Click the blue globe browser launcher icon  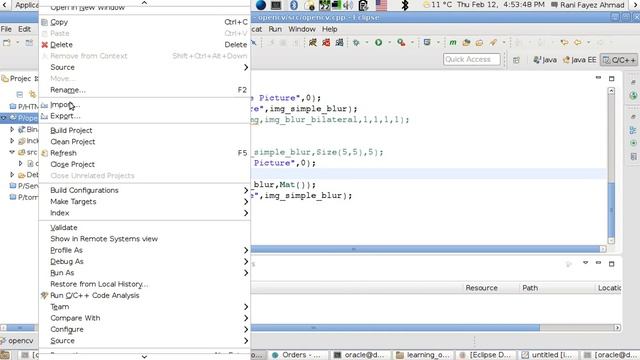pos(260,5)
